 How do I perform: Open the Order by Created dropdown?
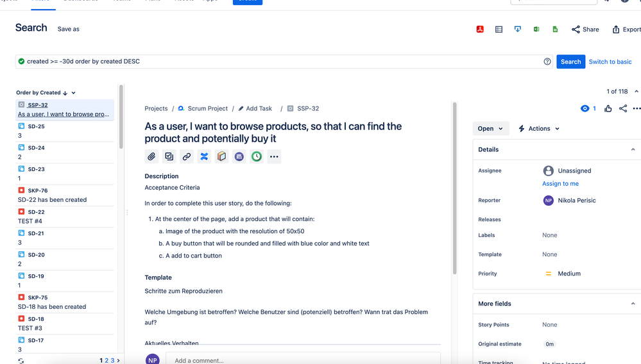(74, 93)
